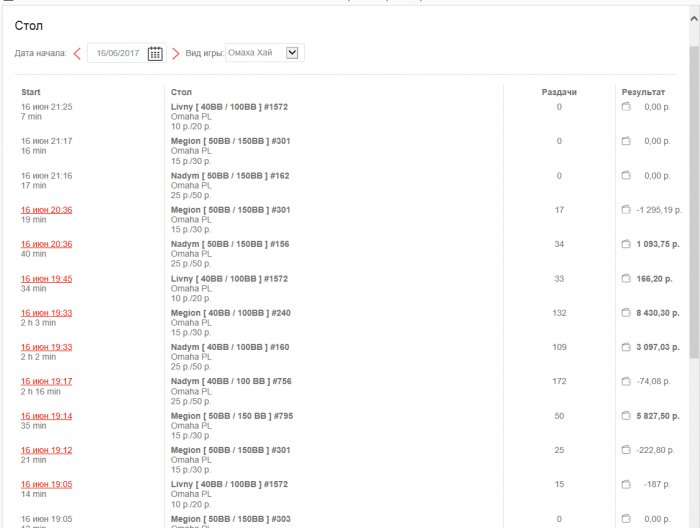Viewport: 700px width, 528px height.
Task: Click the wallet icon beside 8 430,30 р.
Action: pyautogui.click(x=626, y=312)
